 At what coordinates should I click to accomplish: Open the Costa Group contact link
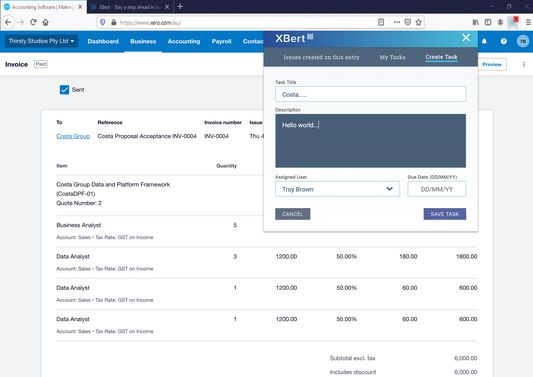point(73,136)
